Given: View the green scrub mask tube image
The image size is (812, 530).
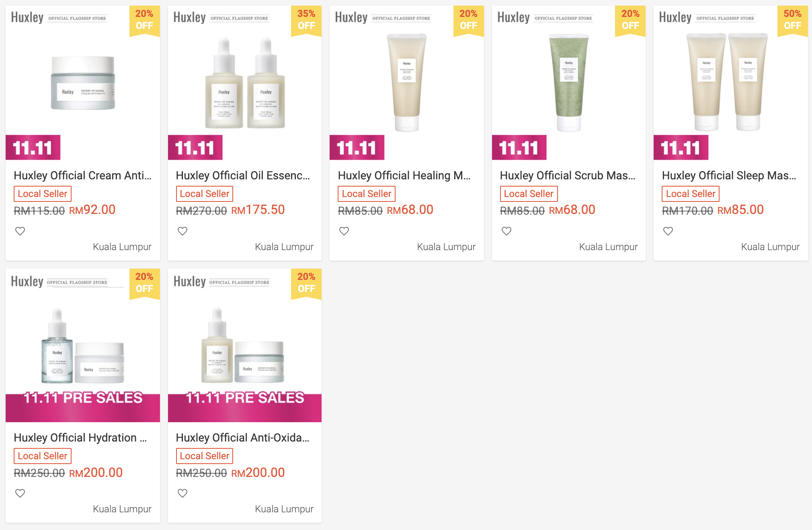Looking at the screenshot, I should tap(569, 83).
